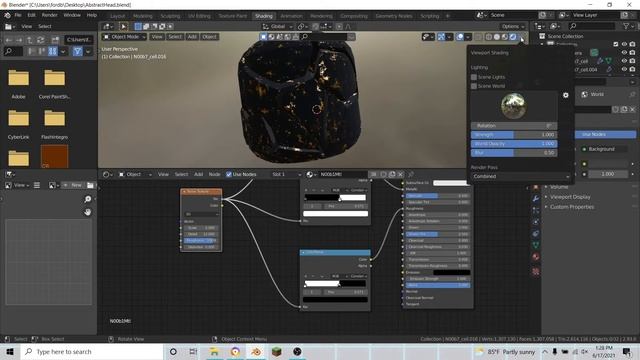The height and width of the screenshot is (360, 640).
Task: Toggle file browser filter funnel icon
Action: pyautogui.click(x=77, y=51)
